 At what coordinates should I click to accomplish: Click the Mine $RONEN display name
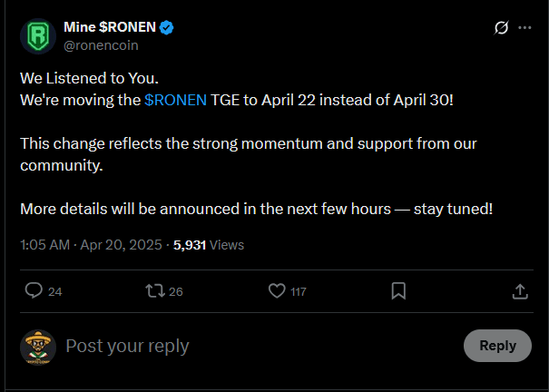110,28
